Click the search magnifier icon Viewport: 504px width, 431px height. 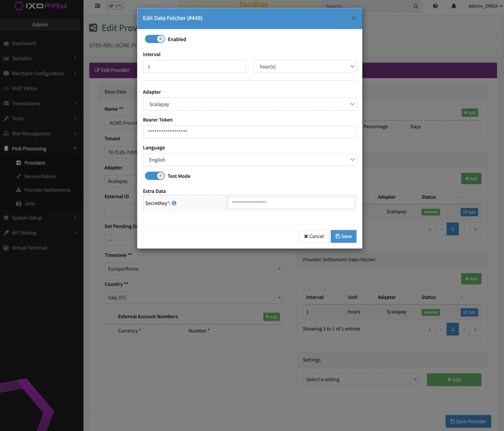[x=415, y=6]
